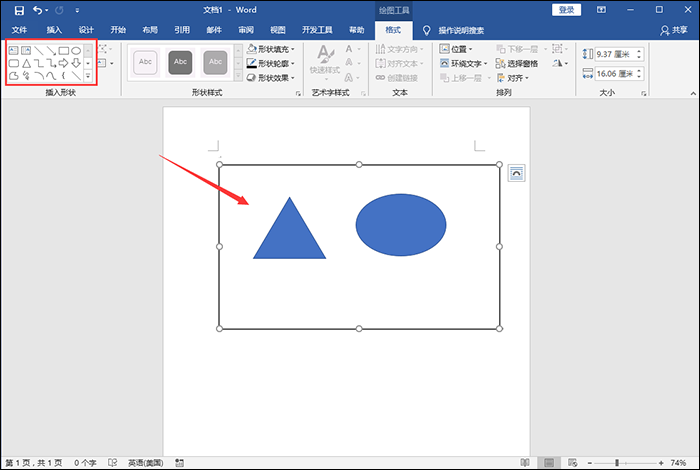Save the document from quick access

(19, 10)
